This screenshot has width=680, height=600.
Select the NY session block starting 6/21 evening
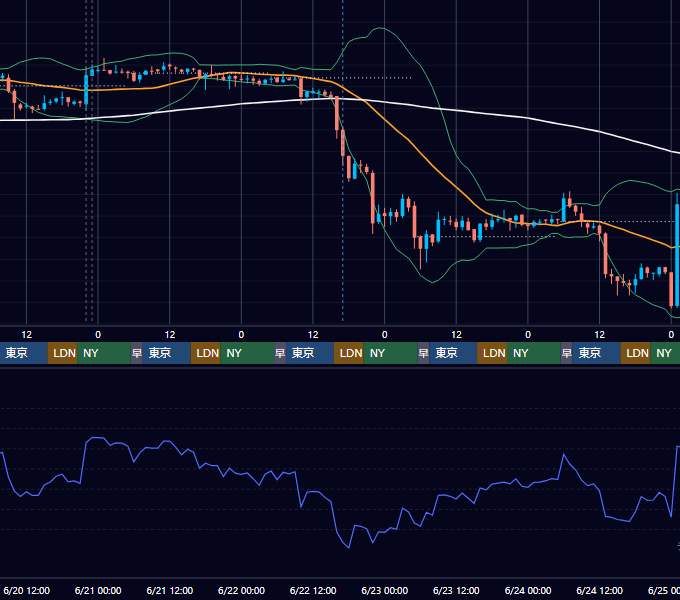tap(247, 353)
